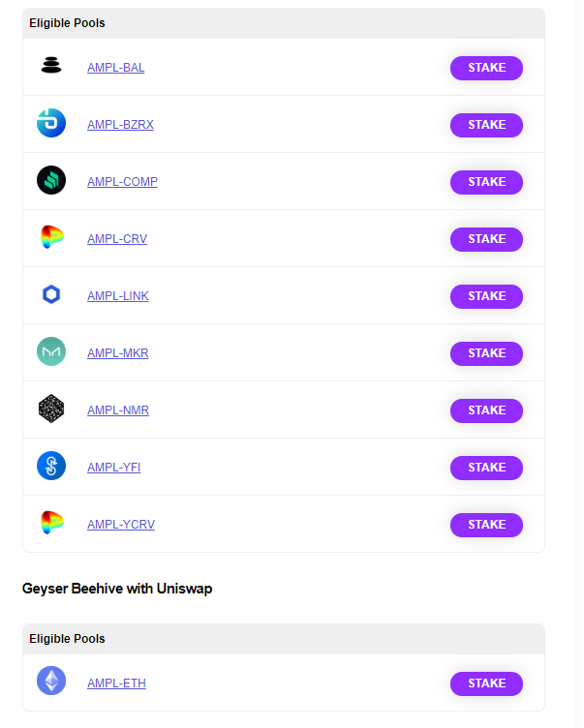The height and width of the screenshot is (728, 584).
Task: Click the Ethereum diamond icon
Action: 51,682
